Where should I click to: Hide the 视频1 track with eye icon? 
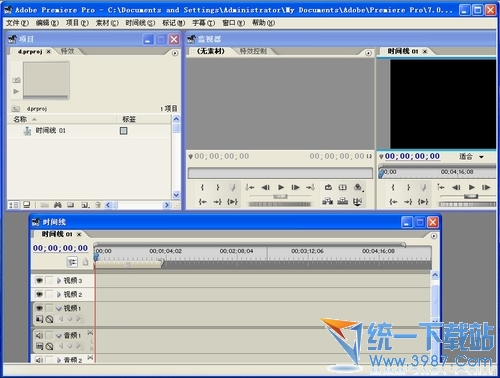coord(39,308)
